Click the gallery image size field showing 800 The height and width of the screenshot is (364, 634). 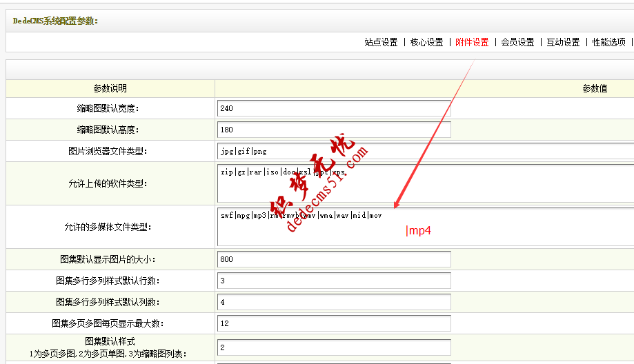[x=333, y=259]
